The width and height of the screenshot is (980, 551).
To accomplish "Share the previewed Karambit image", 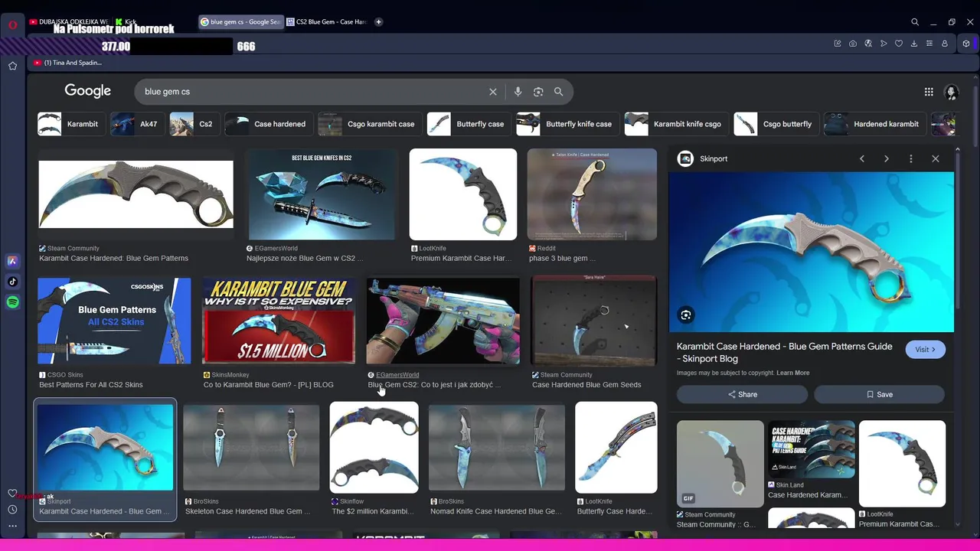I will click(x=742, y=394).
